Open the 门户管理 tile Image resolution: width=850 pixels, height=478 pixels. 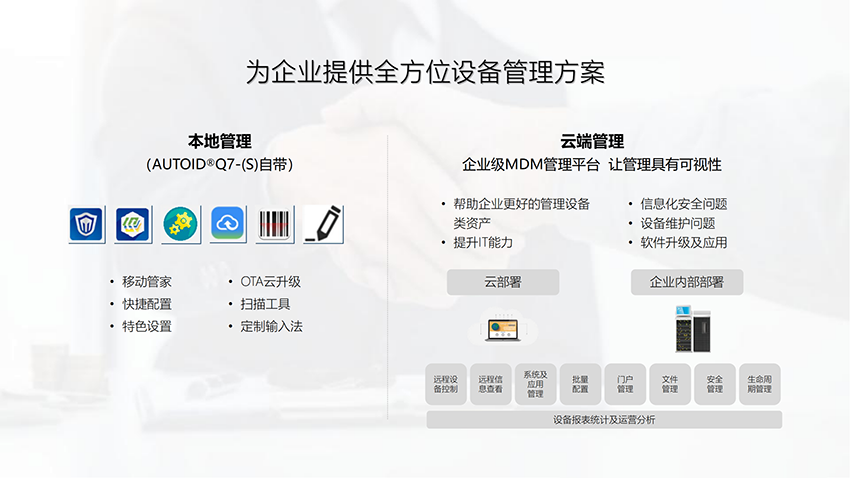click(x=625, y=384)
